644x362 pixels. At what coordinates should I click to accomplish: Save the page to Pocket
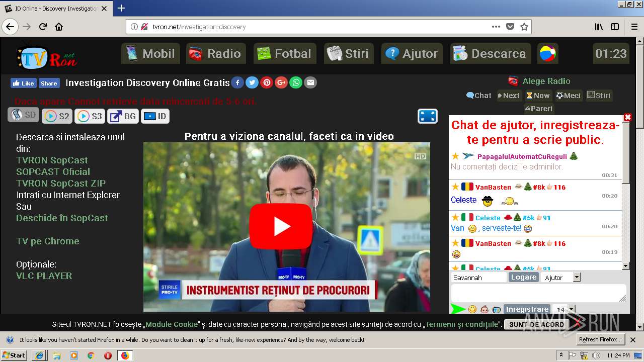(510, 27)
